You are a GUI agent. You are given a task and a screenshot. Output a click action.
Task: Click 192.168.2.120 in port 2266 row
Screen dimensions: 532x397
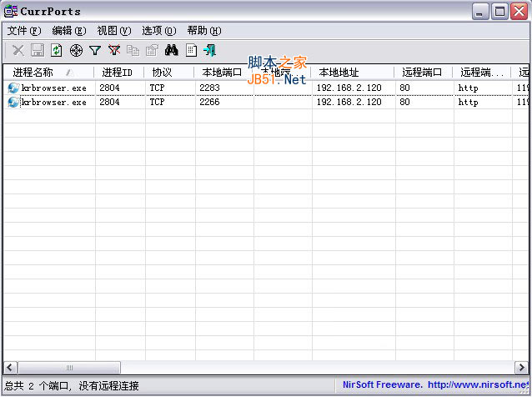349,102
